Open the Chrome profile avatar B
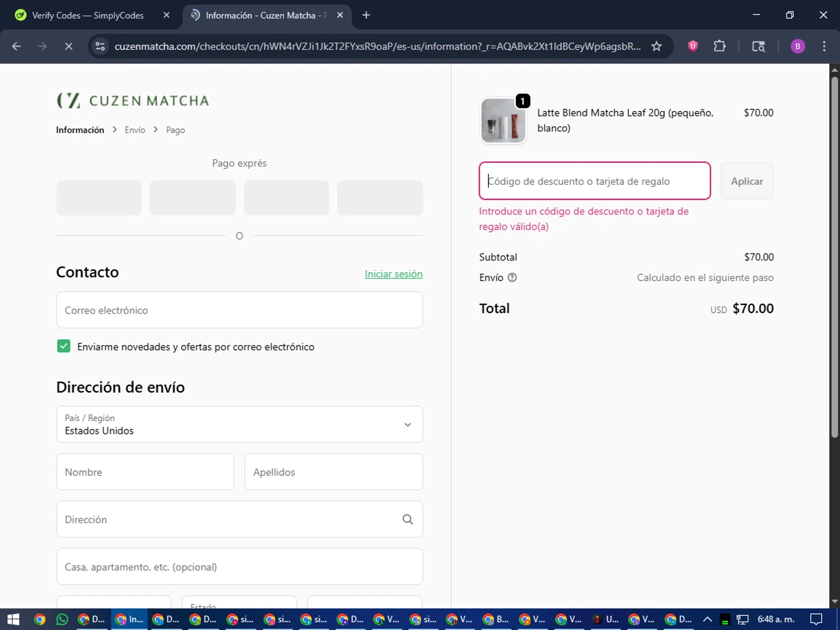Screen dimensions: 840x630 pyautogui.click(x=797, y=46)
